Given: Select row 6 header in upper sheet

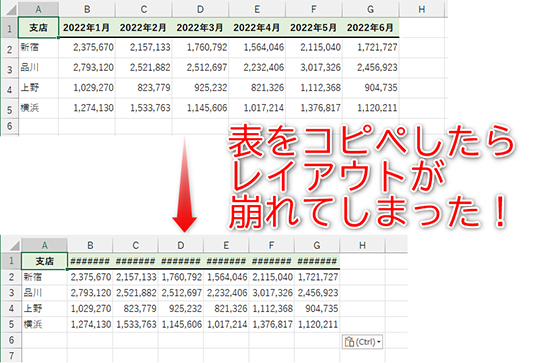Looking at the screenshot, I should pyautogui.click(x=10, y=126).
